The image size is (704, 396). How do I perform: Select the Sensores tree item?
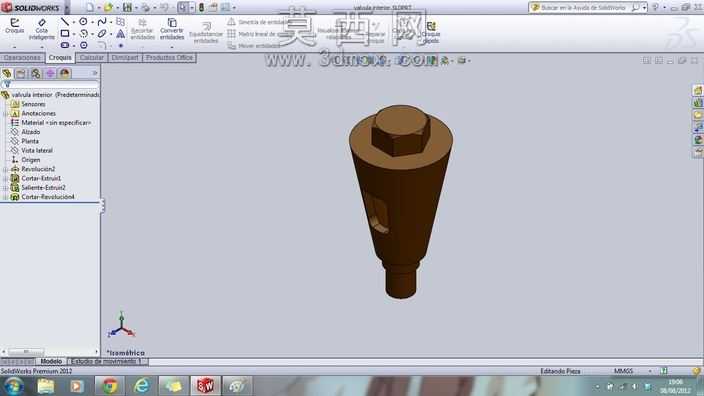(x=33, y=104)
